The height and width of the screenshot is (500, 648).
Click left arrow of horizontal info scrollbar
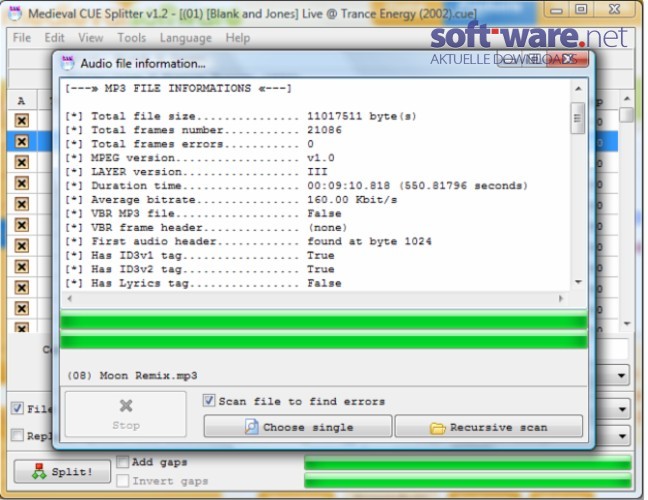click(69, 298)
